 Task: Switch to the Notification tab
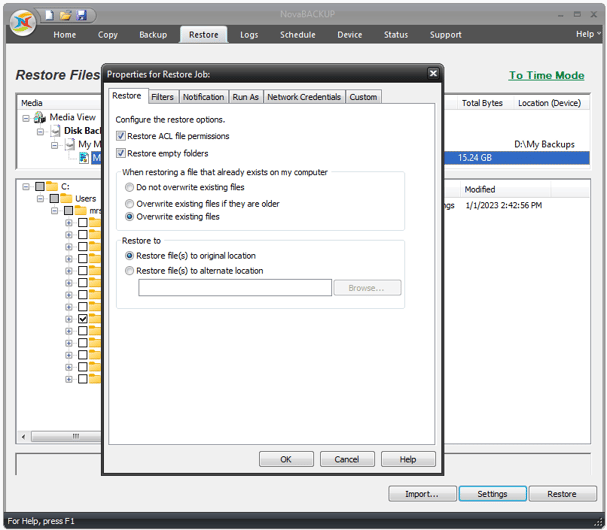click(x=204, y=97)
